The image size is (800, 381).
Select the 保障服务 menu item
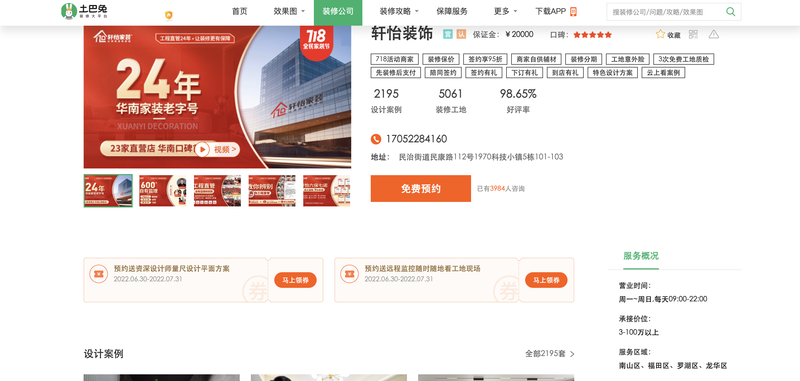click(x=452, y=11)
